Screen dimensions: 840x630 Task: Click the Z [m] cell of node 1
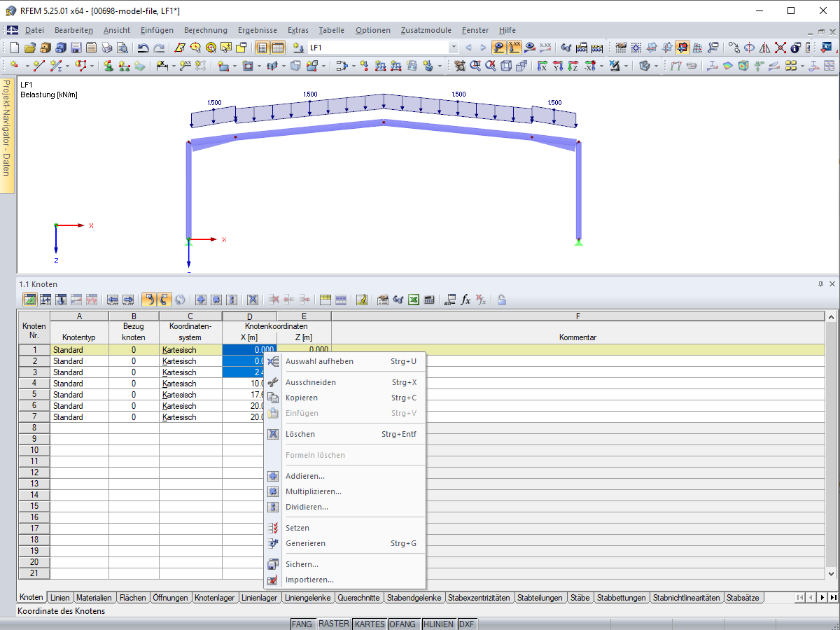[x=304, y=350]
